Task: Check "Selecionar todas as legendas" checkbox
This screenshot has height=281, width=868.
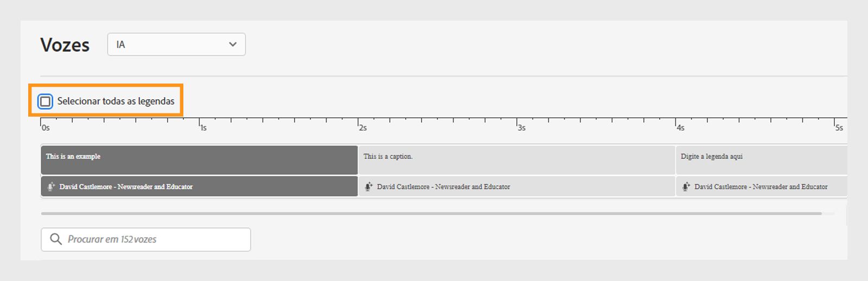Action: click(x=46, y=101)
